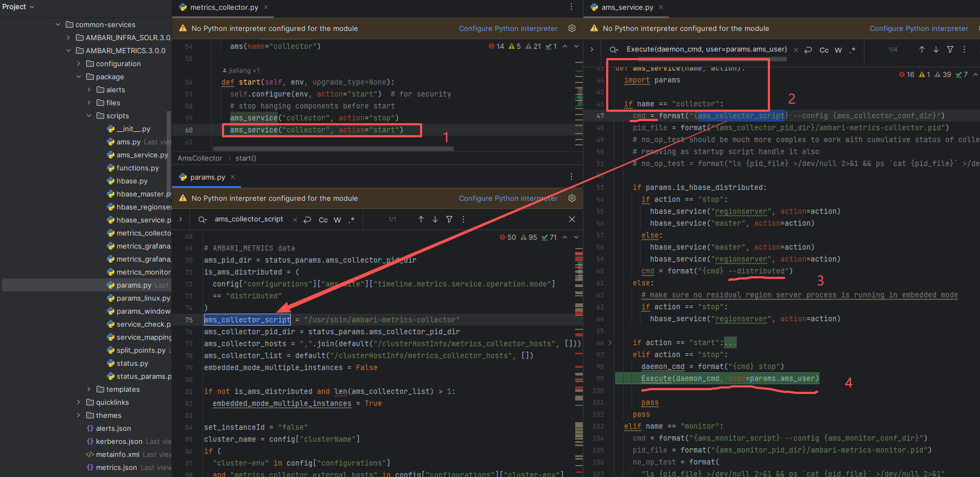Screen dimensions: 980x477
Task: Clear the Execute(daemon_cmd...) search text
Action: 796,49
